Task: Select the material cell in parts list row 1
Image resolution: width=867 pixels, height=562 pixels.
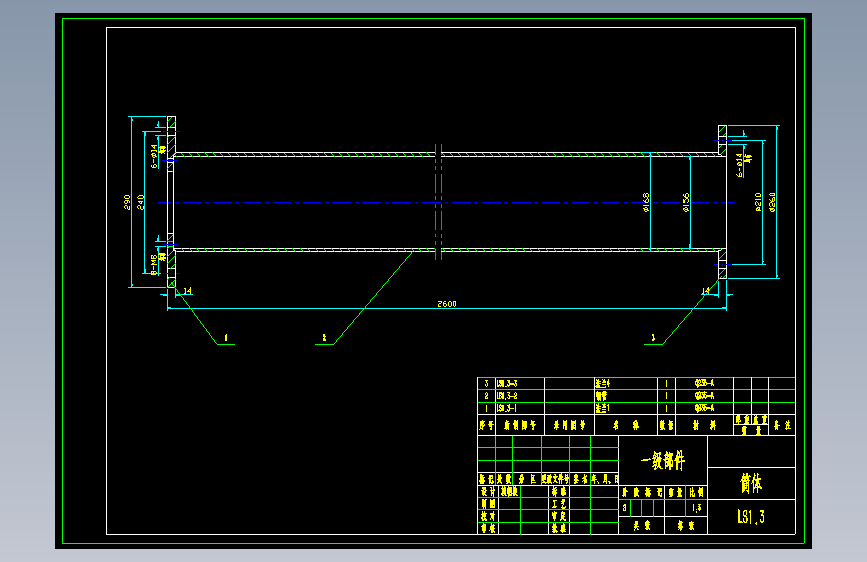Action: [704, 408]
